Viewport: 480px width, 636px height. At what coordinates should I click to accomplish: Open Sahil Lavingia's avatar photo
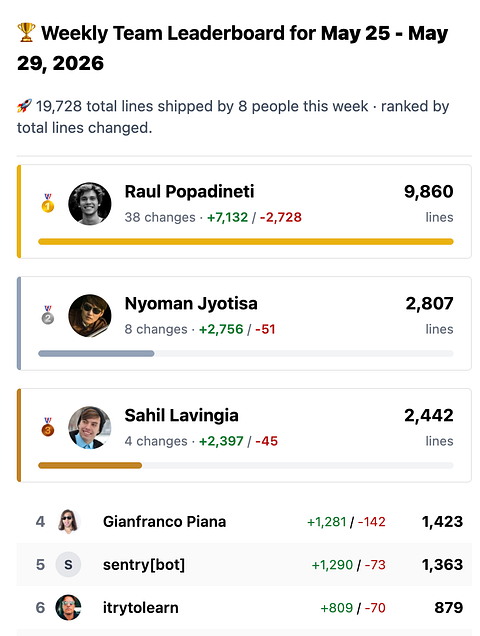90,428
